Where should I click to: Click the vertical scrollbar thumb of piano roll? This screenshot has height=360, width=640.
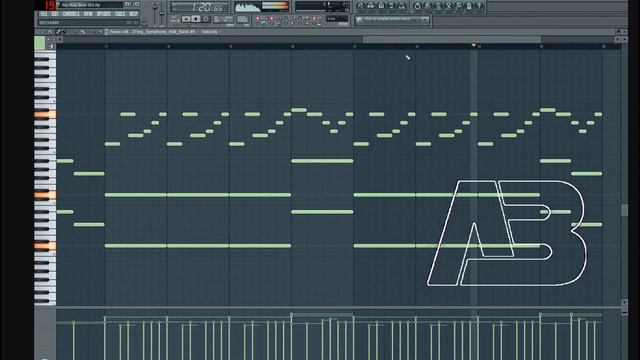624,210
